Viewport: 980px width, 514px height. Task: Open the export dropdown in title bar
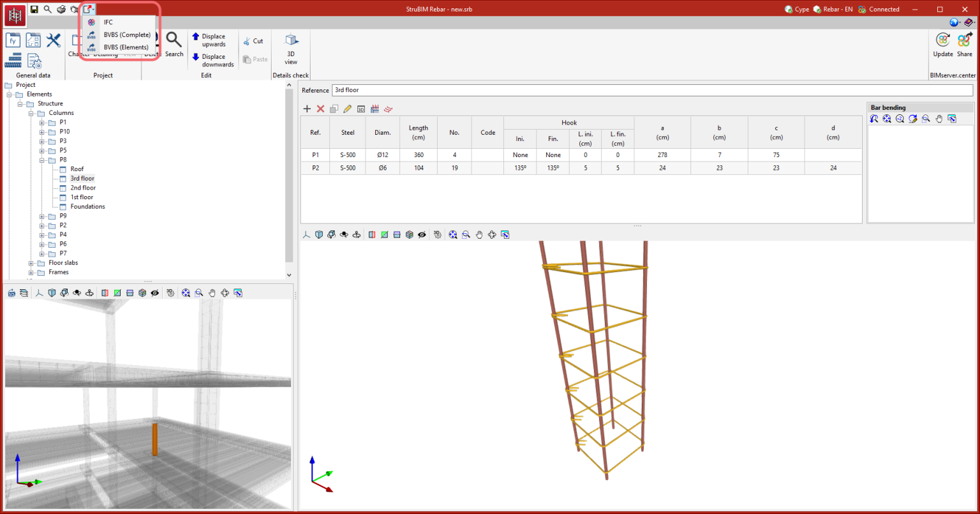pos(89,10)
